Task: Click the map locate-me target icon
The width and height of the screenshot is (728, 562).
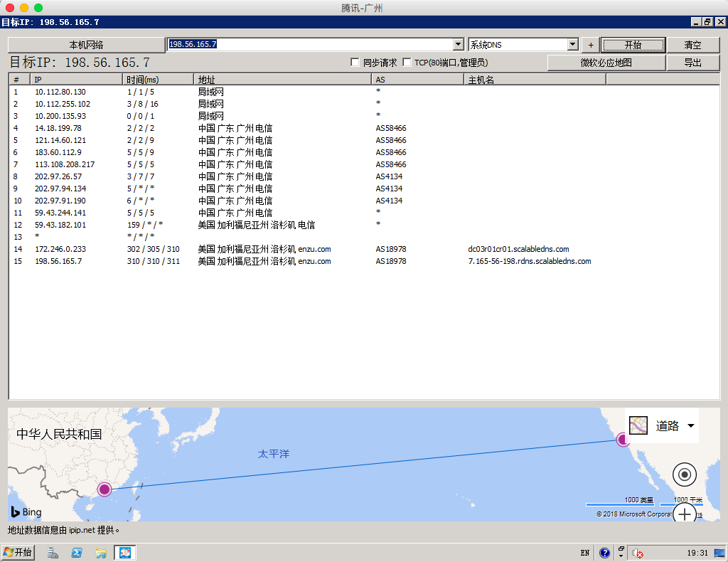Action: point(685,474)
